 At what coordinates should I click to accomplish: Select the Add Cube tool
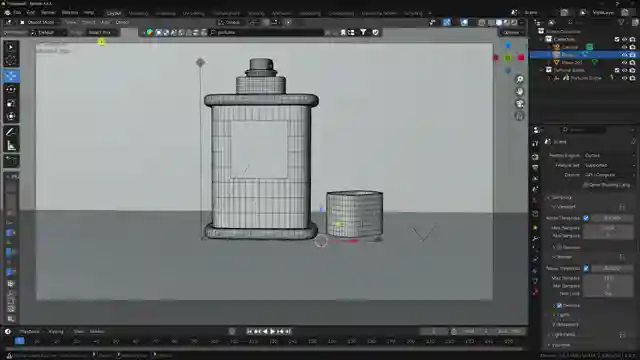tap(11, 160)
